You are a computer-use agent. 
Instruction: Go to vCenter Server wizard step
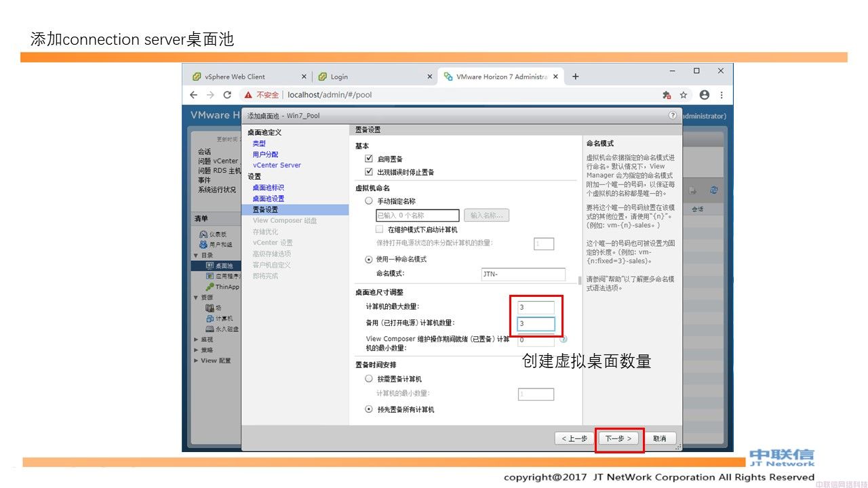point(277,165)
